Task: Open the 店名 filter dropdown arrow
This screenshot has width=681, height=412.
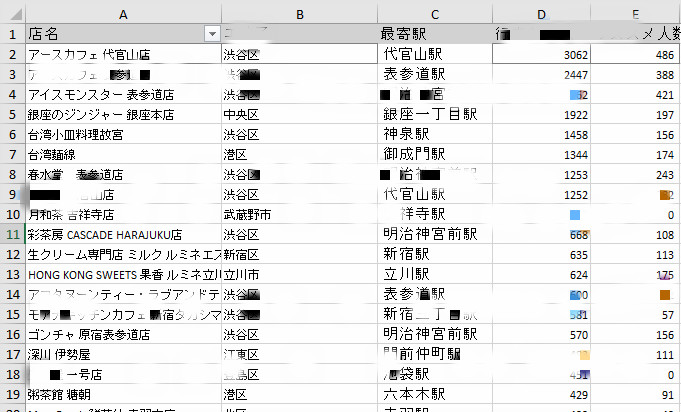Action: tap(212, 34)
